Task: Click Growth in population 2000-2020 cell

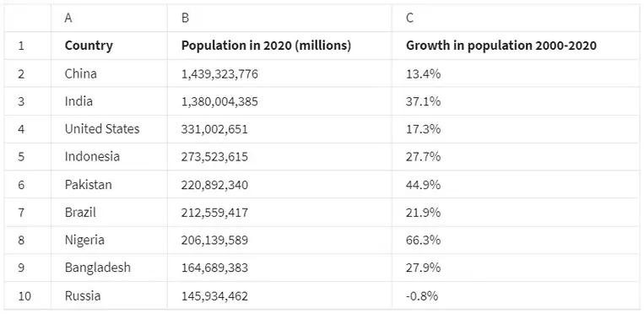Action: point(516,46)
